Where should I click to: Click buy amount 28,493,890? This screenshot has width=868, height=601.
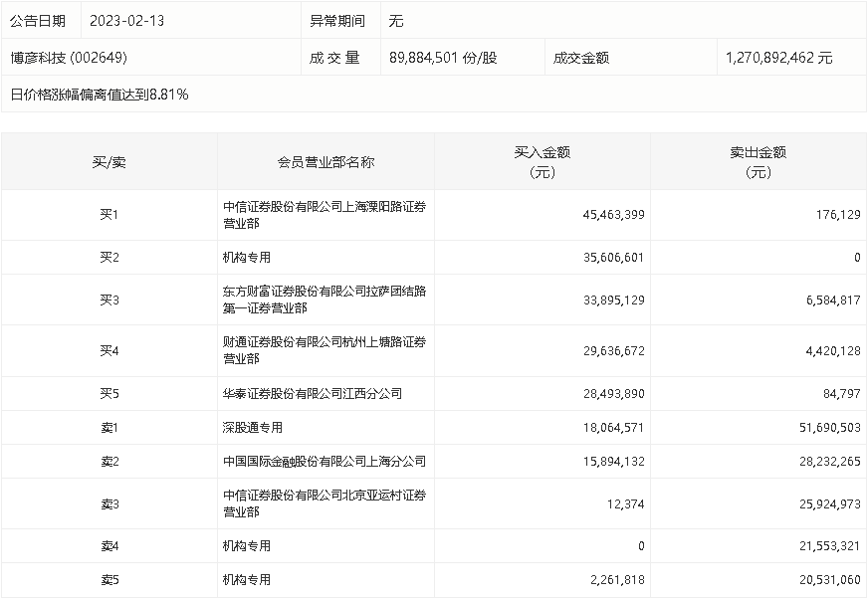click(x=613, y=393)
